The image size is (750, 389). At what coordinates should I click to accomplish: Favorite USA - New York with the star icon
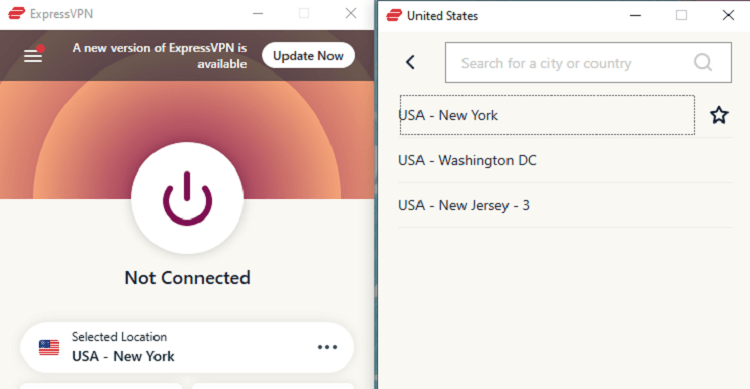719,115
